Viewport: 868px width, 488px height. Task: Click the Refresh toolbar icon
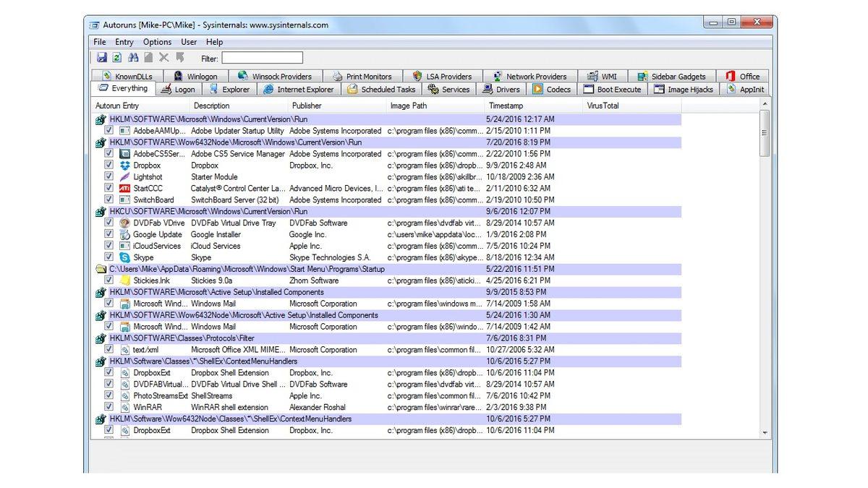pos(116,58)
